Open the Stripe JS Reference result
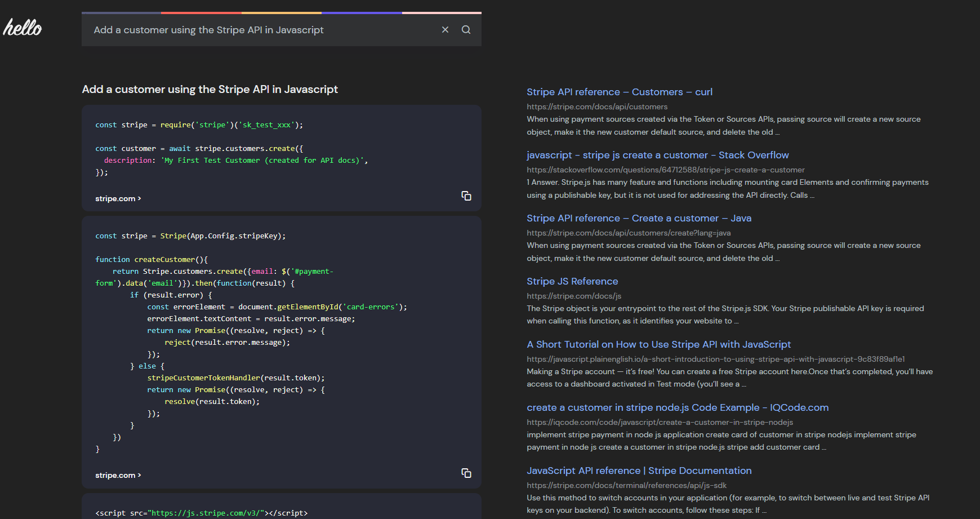The width and height of the screenshot is (980, 519). [x=572, y=281]
